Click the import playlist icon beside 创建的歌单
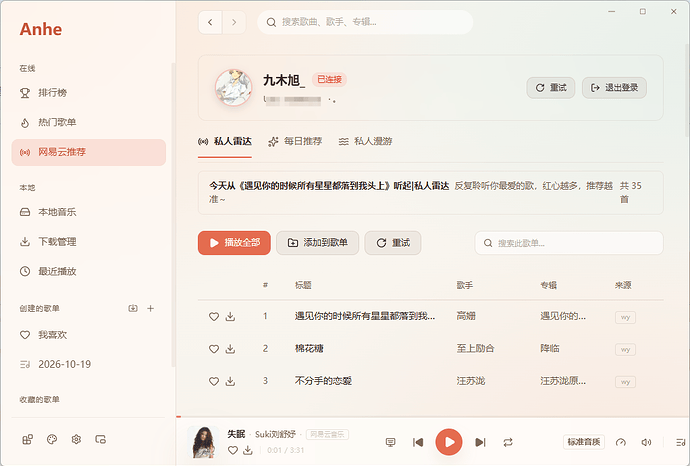The image size is (690, 466). coord(133,308)
